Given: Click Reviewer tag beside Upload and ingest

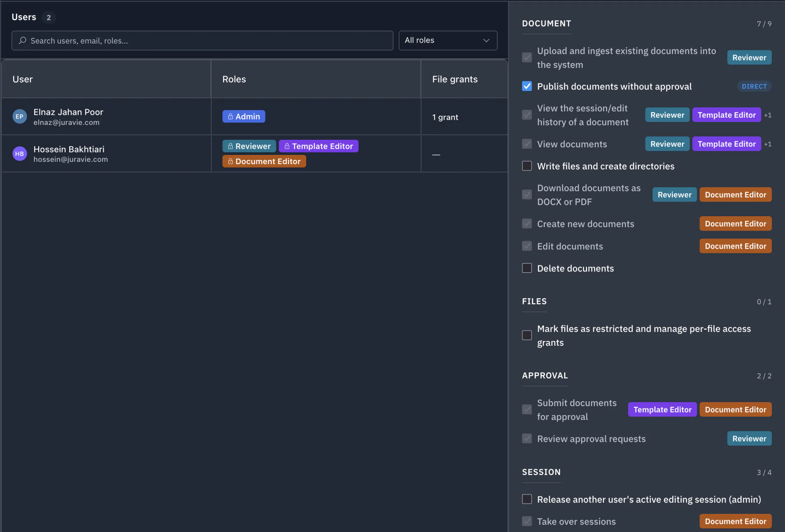Looking at the screenshot, I should click(749, 57).
